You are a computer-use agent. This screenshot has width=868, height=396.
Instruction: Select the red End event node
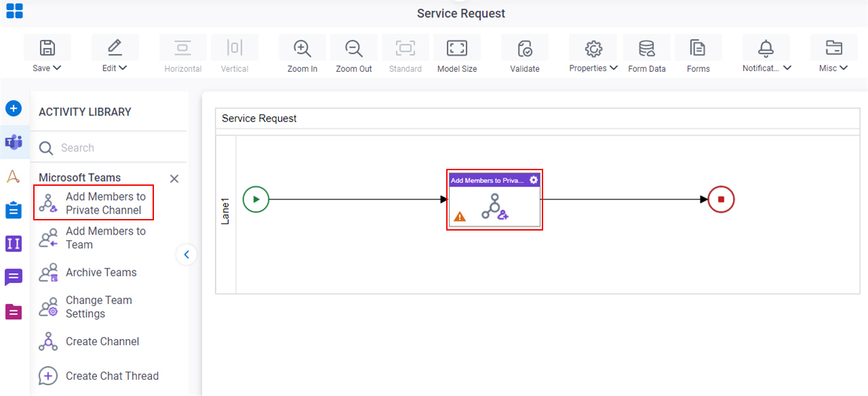coord(721,199)
